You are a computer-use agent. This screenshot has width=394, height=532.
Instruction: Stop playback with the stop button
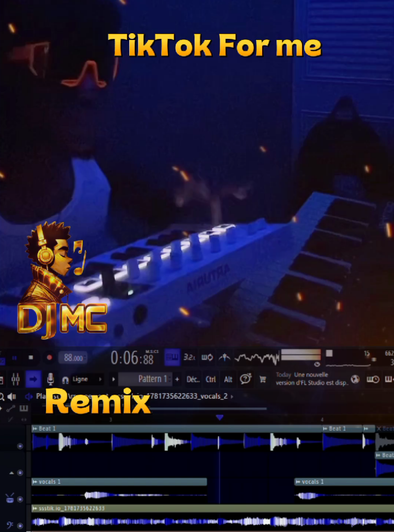(31, 357)
